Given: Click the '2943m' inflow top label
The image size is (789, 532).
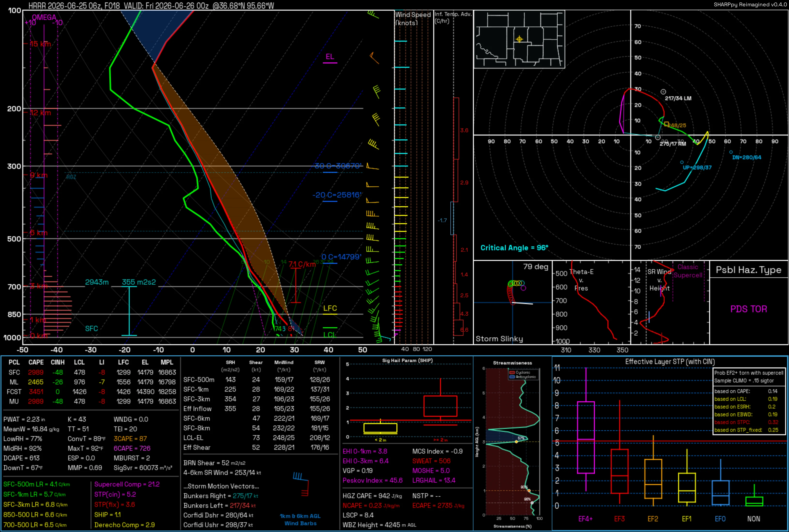Looking at the screenshot, I should (x=97, y=282).
